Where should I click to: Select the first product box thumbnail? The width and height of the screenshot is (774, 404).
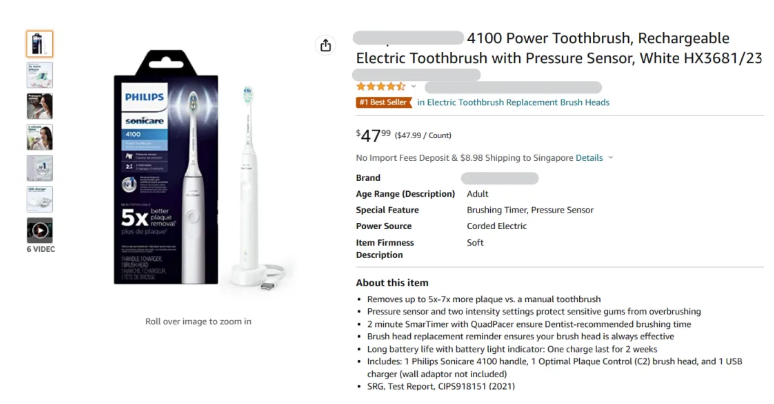(x=40, y=44)
